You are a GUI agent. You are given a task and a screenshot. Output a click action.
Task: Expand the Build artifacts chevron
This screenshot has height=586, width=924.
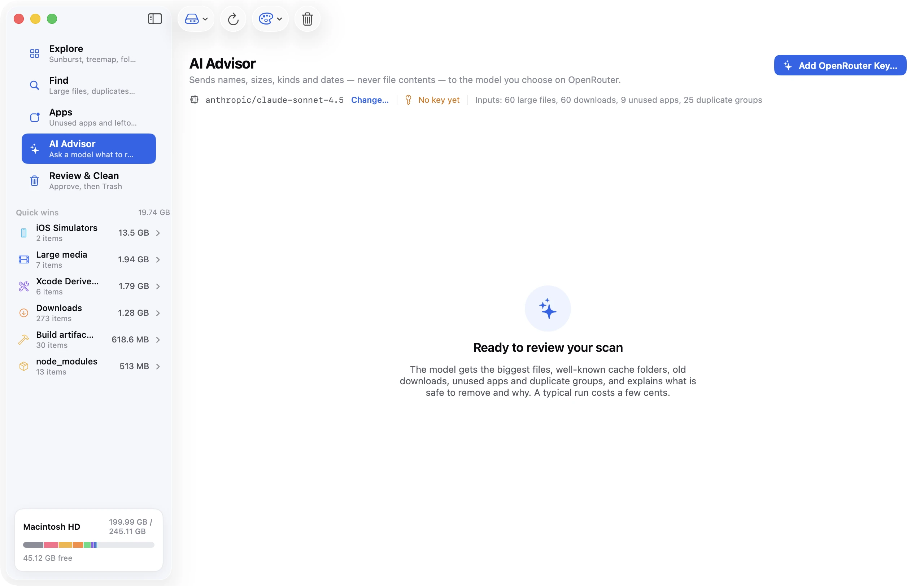point(158,340)
